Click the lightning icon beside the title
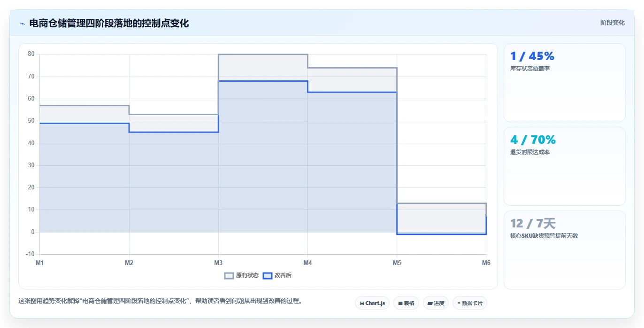Image resolution: width=644 pixels, height=328 pixels. 22,23
